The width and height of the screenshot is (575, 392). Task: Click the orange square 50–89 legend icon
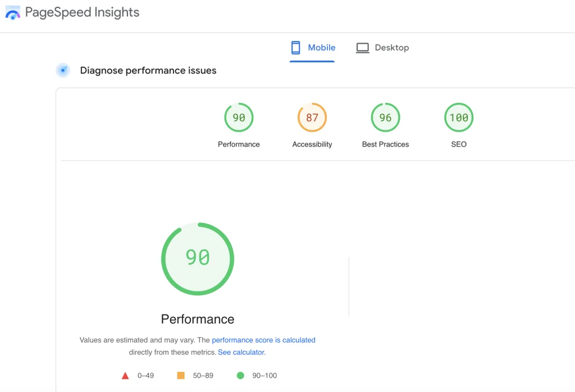(181, 376)
